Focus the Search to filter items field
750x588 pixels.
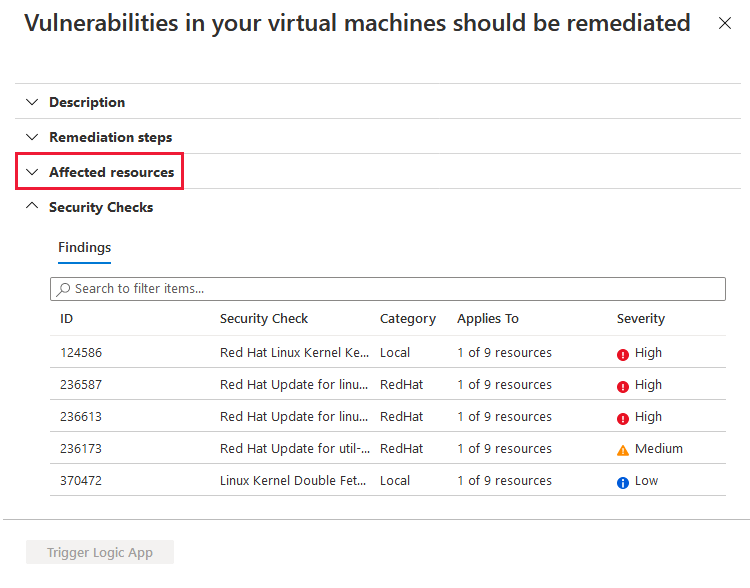pos(387,289)
